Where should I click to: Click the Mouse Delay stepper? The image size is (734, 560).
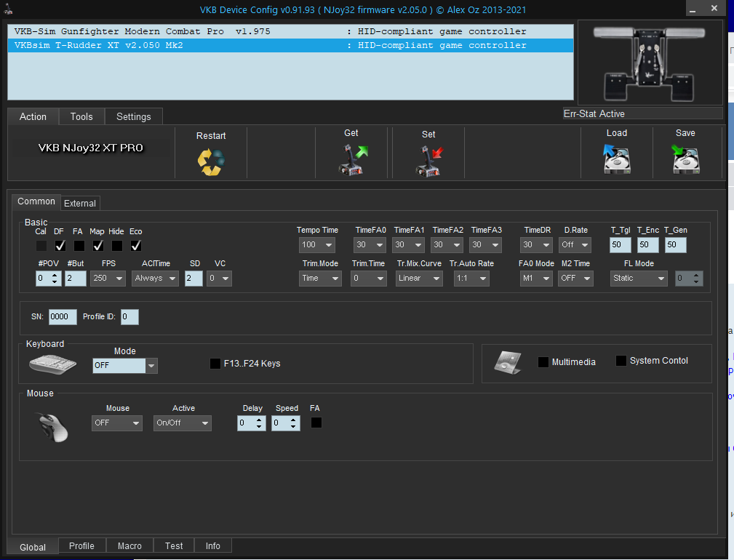(x=252, y=423)
